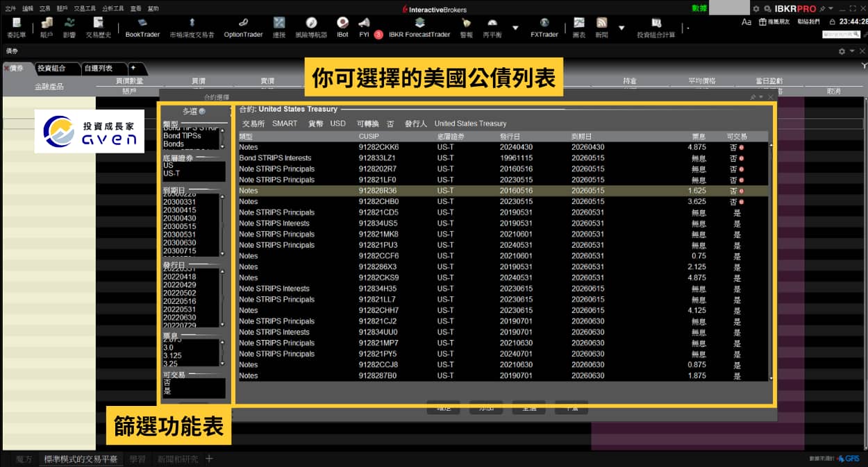Open 交易歷史 trade history icon
Screen dimensions: 868x467
(x=98, y=27)
